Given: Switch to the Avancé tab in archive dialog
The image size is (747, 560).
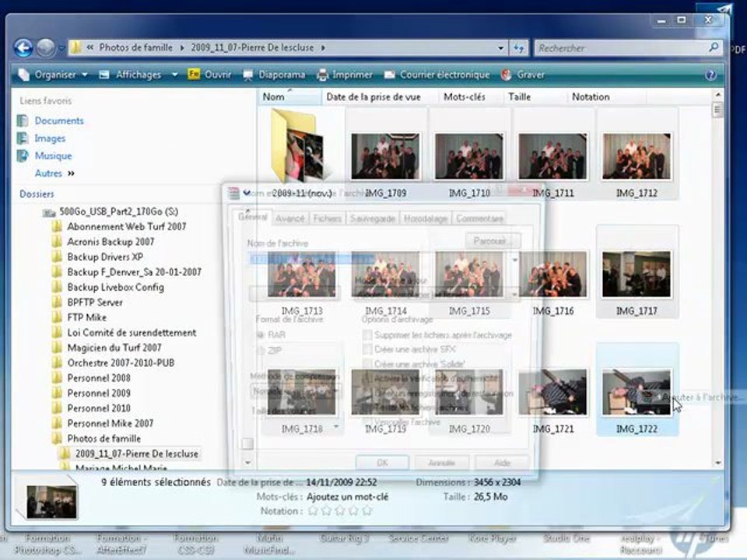Looking at the screenshot, I should 289,219.
